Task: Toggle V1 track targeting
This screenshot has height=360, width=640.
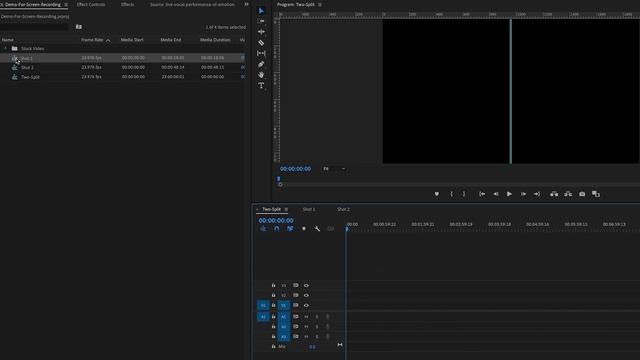Action: [284, 305]
